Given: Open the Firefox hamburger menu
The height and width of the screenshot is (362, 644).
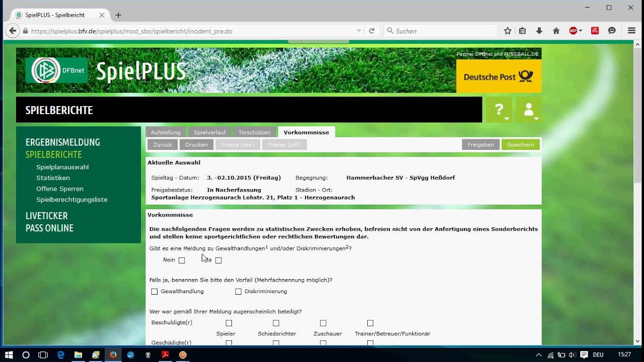Looking at the screenshot, I should click(x=632, y=31).
